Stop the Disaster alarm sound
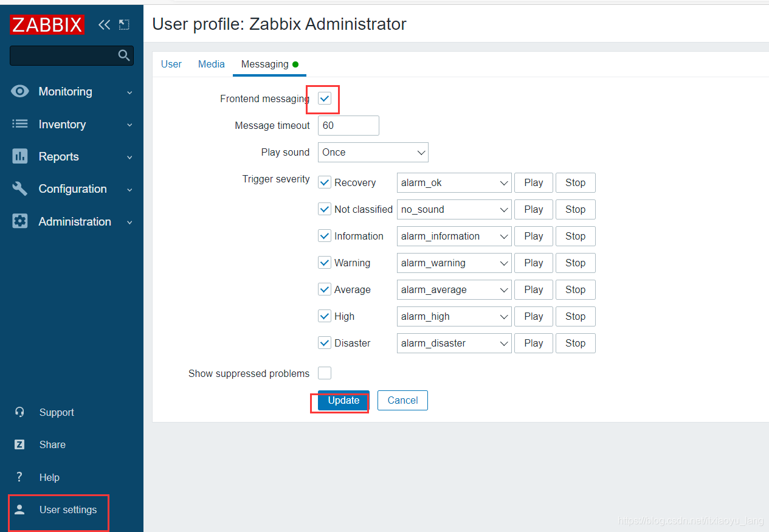Viewport: 769px width, 532px height. coord(576,343)
